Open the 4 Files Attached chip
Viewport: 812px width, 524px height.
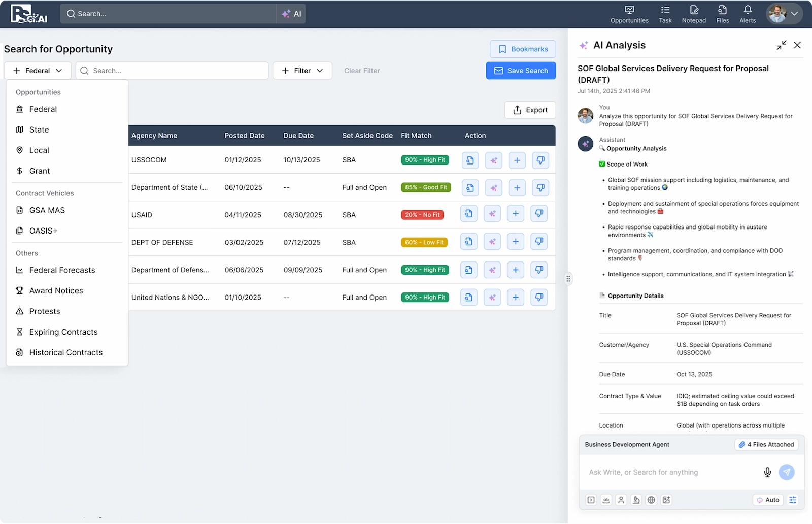(x=766, y=444)
